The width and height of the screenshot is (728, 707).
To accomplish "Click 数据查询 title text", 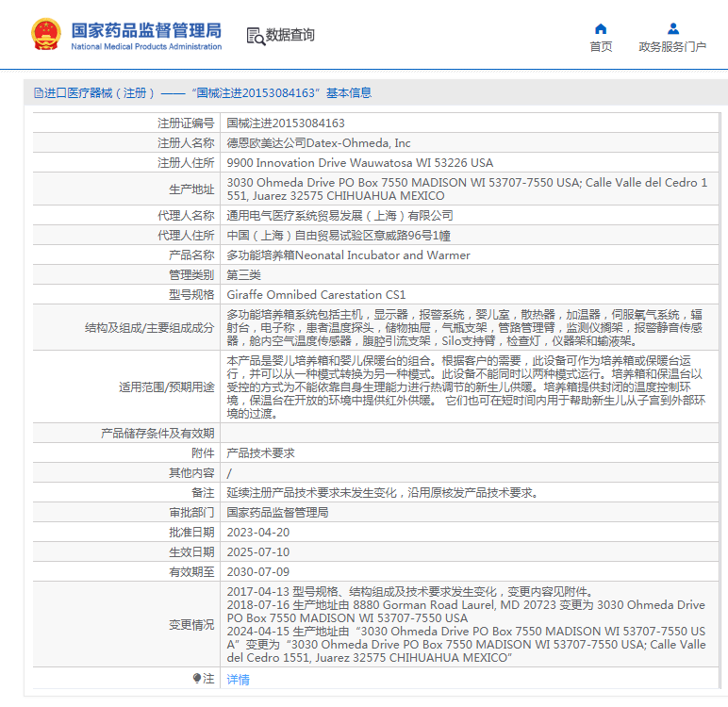I will tap(290, 35).
